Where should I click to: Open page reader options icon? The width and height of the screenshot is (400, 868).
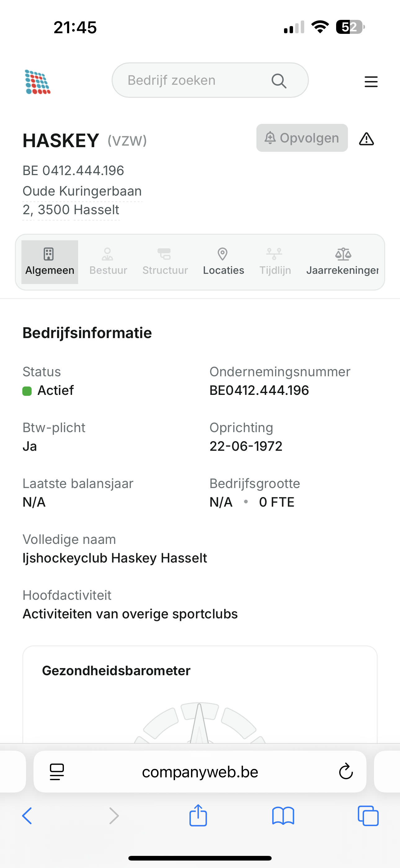[x=57, y=772]
